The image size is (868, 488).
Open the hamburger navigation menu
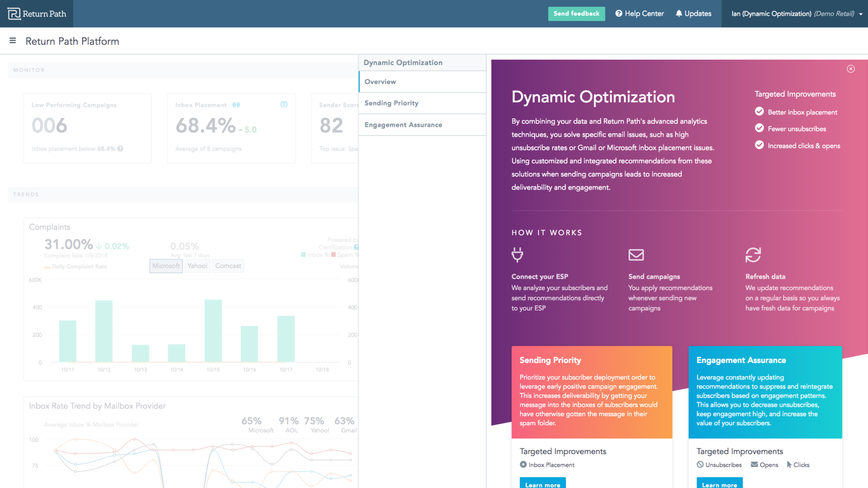[13, 41]
